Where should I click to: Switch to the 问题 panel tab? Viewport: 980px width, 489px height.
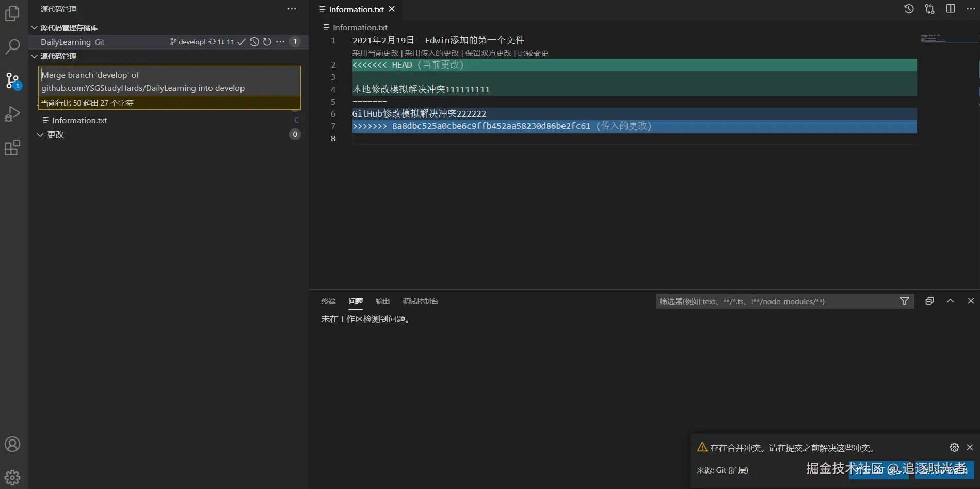point(356,301)
